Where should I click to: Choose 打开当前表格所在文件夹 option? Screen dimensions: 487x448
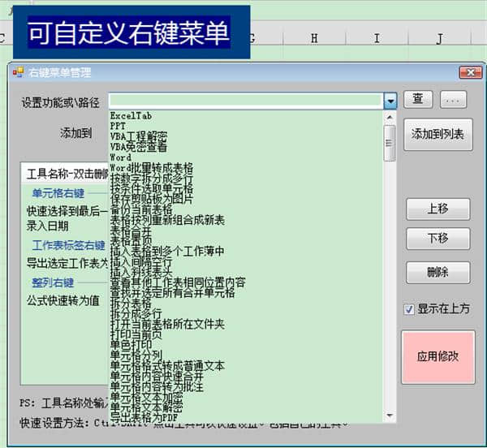167,324
